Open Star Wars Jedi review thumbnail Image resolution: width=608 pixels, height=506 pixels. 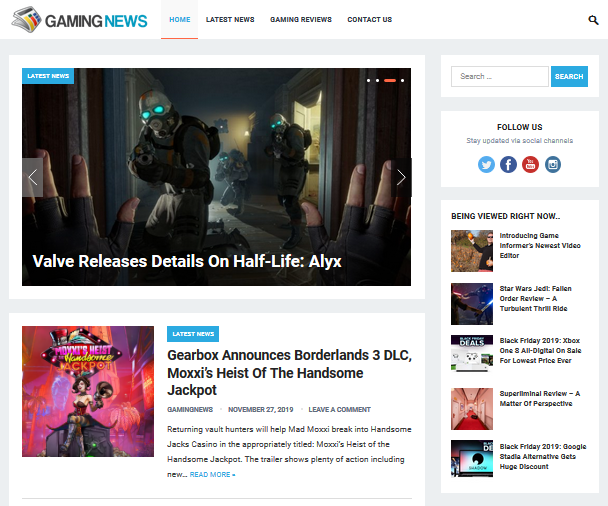point(472,304)
